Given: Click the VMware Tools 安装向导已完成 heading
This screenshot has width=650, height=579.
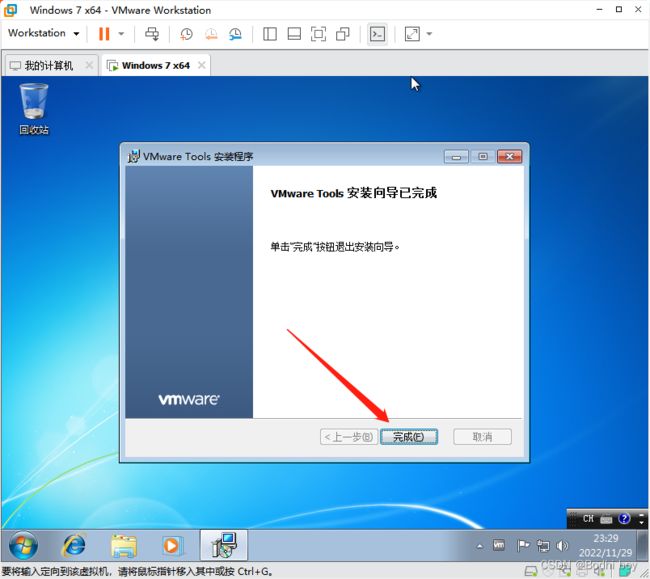Looking at the screenshot, I should [354, 193].
